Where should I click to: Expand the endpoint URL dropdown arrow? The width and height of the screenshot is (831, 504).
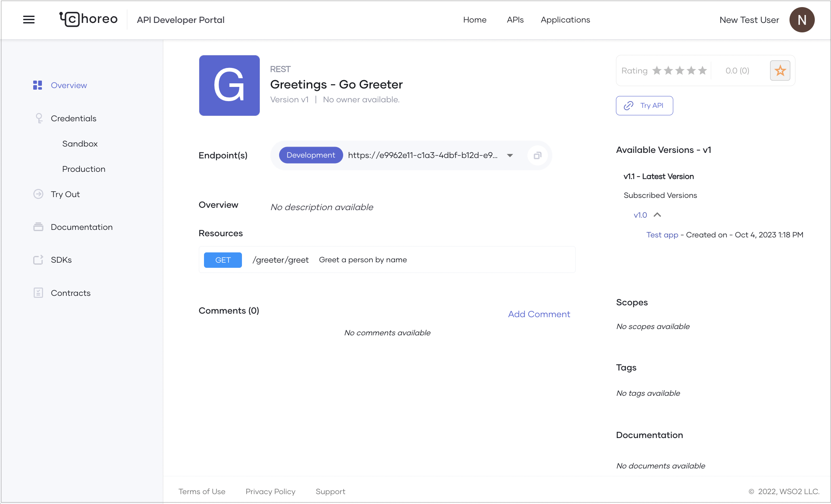click(510, 156)
